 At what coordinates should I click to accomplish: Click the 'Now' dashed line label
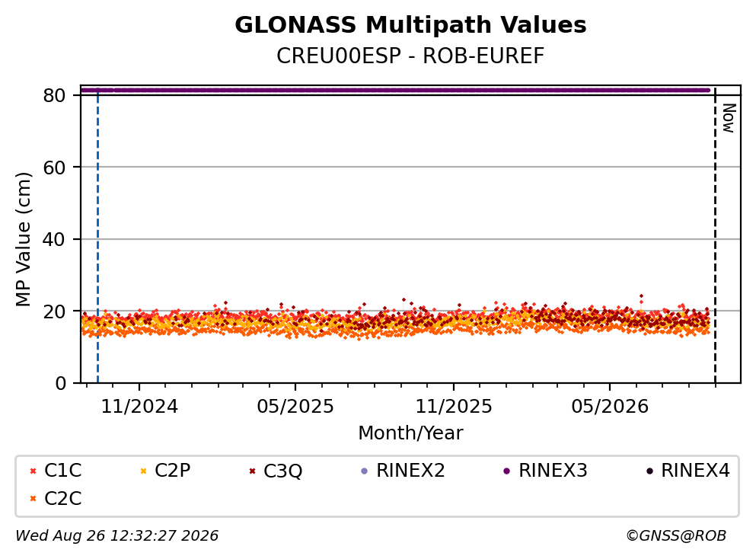[x=729, y=118]
